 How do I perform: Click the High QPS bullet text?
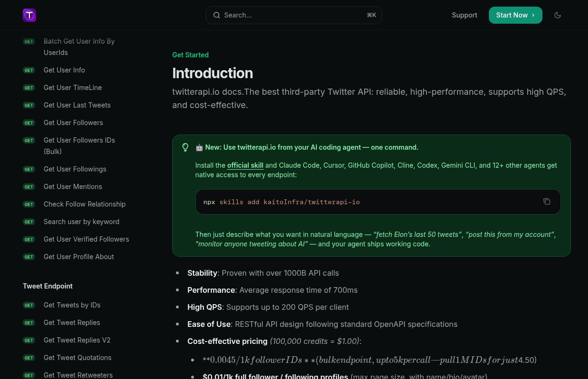[268, 307]
